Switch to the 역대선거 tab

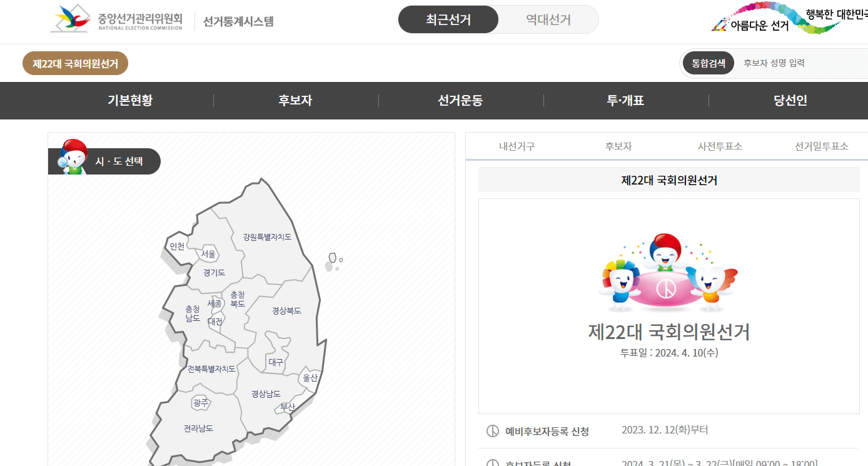(x=548, y=19)
